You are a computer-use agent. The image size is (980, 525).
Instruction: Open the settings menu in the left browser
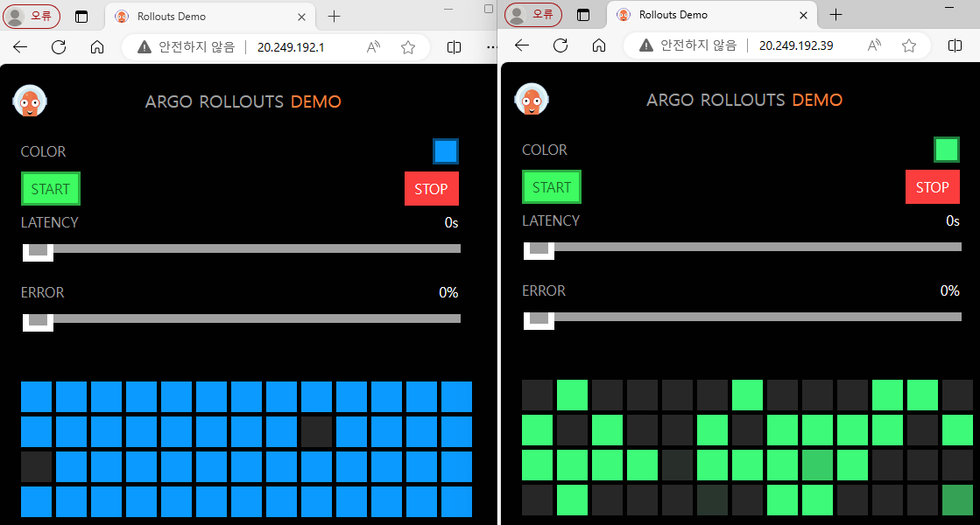tap(491, 47)
